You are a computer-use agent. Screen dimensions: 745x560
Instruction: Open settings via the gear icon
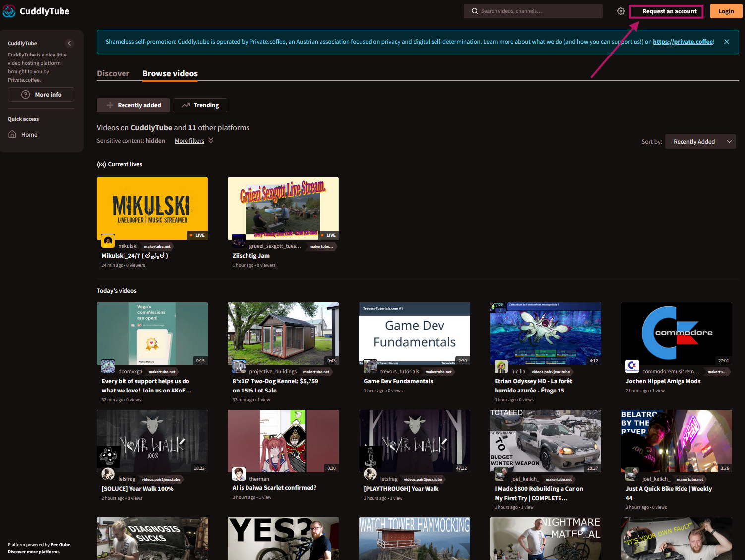621,11
